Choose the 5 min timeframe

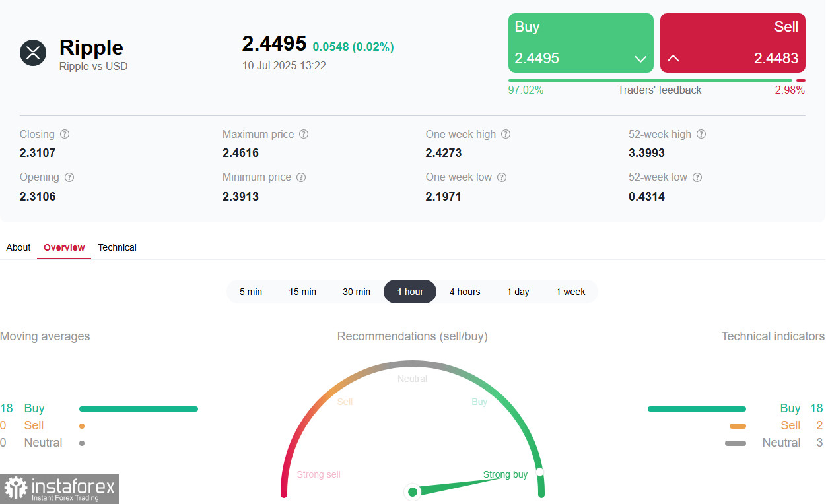click(x=251, y=292)
